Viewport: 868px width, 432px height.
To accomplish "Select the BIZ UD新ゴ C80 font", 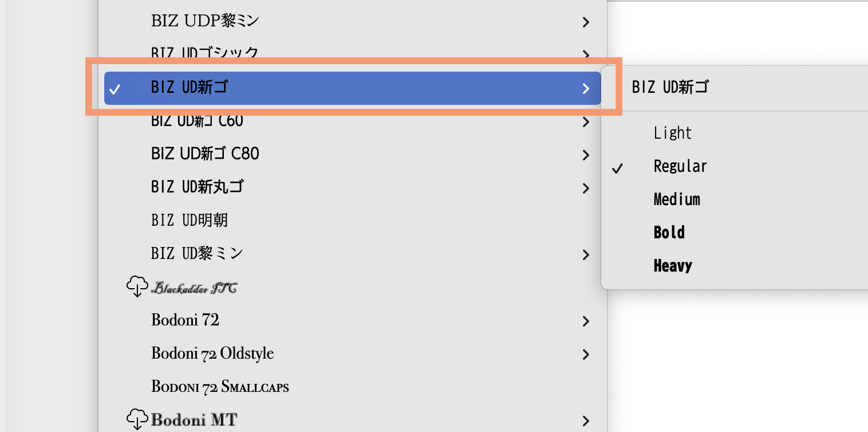I will (x=204, y=154).
